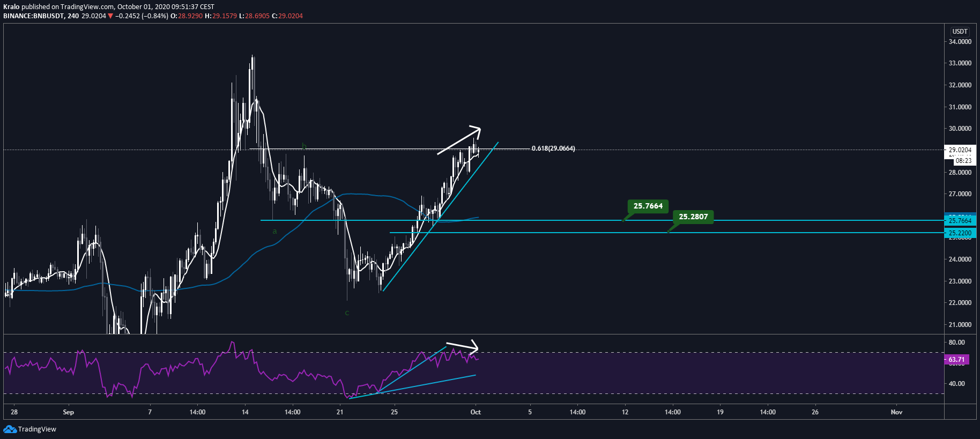Click the 0.618(29.0664) Fibonacci level label
980x439 pixels.
pos(553,148)
